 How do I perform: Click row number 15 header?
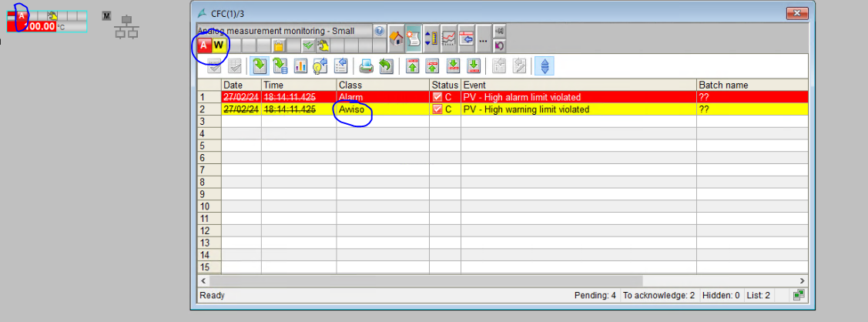[x=209, y=267]
